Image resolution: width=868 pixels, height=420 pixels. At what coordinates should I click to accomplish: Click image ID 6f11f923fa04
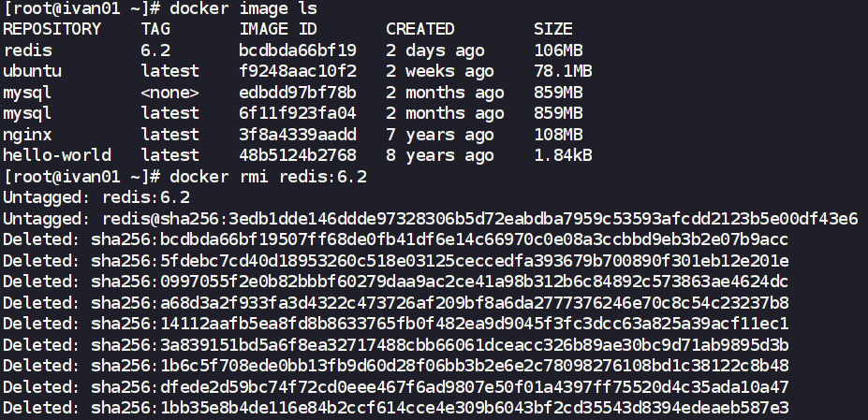tap(298, 113)
